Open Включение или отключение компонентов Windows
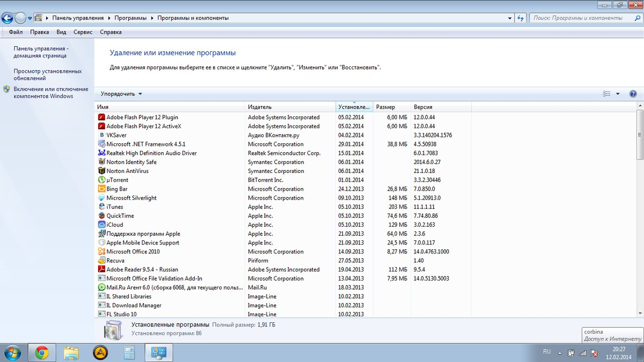 tap(51, 93)
